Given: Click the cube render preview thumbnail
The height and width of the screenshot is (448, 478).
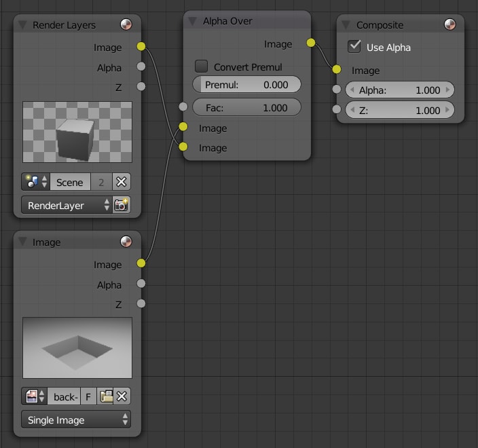Looking at the screenshot, I should (x=77, y=132).
